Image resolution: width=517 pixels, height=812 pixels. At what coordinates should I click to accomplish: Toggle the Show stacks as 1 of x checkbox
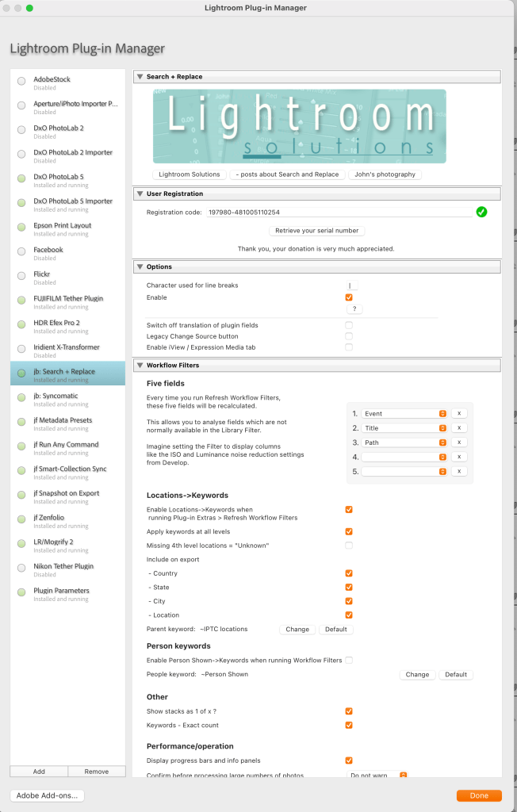(x=349, y=711)
